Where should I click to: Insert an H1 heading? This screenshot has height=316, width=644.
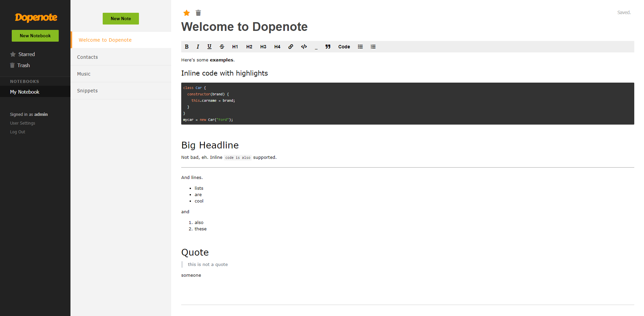click(x=235, y=47)
